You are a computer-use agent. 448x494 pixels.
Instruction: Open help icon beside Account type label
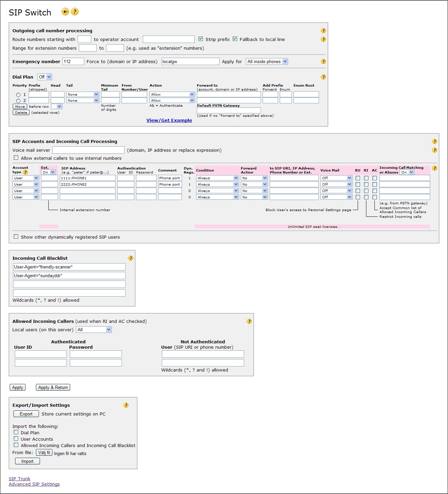click(25, 172)
